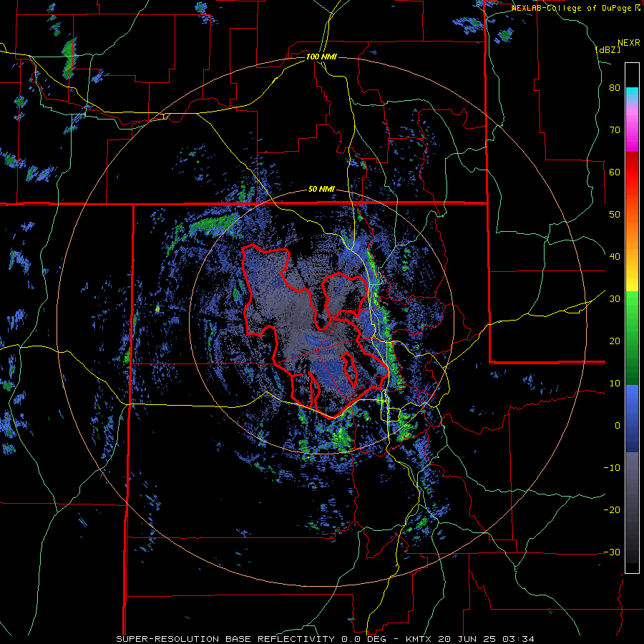Screen dimensions: 644x644
Task: Click the 70 value on the dBZ scale
Action: pos(615,130)
